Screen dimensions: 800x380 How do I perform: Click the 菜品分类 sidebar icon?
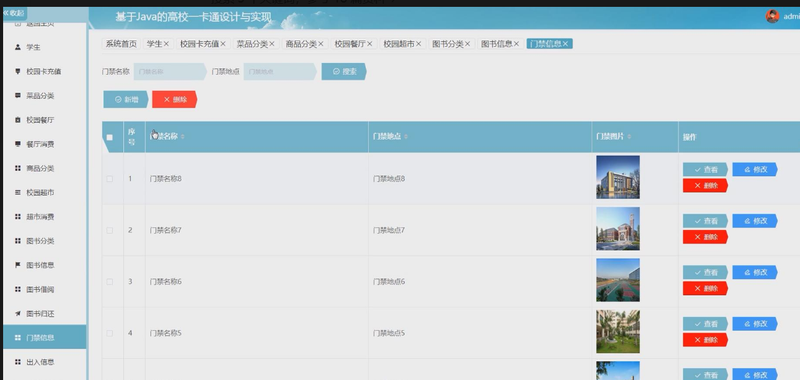pos(18,95)
